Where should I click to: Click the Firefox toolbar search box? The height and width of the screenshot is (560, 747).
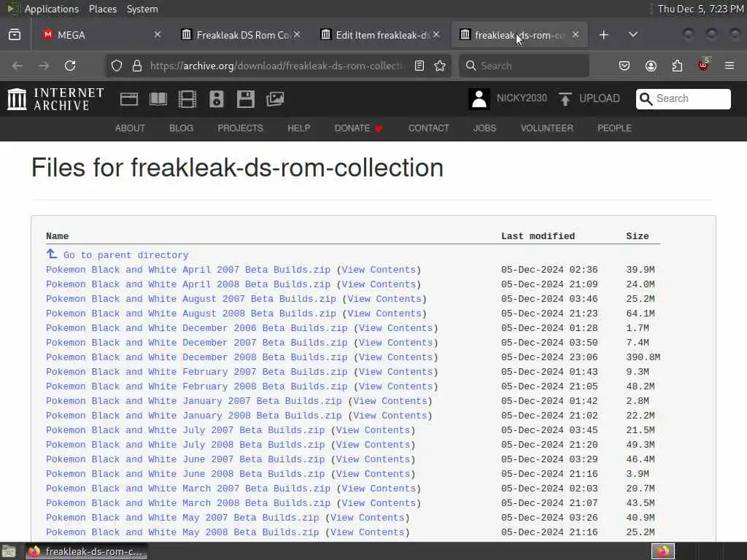pyautogui.click(x=524, y=65)
